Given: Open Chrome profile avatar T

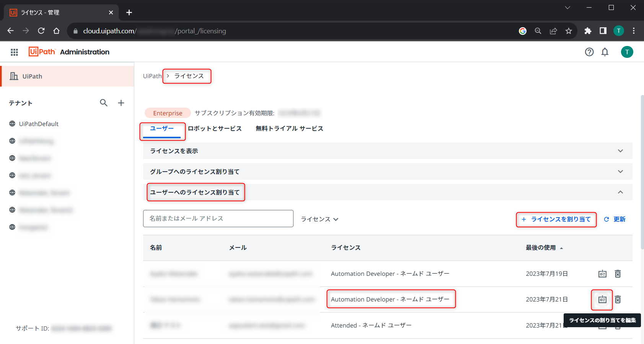Looking at the screenshot, I should [619, 31].
